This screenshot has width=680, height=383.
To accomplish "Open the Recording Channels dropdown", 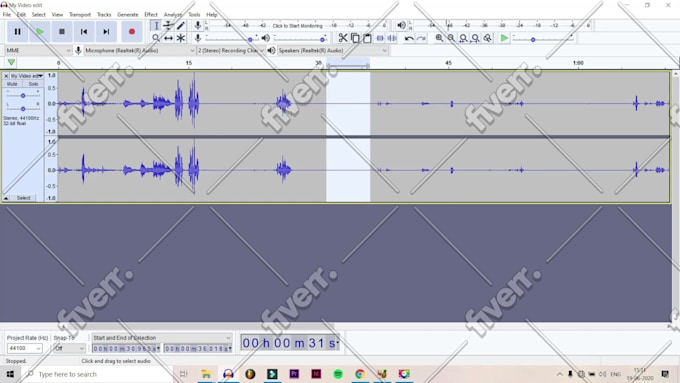I will point(231,51).
